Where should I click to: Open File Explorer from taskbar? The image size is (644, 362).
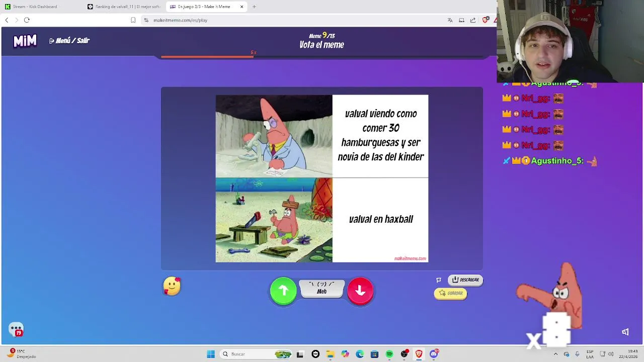[330, 354]
